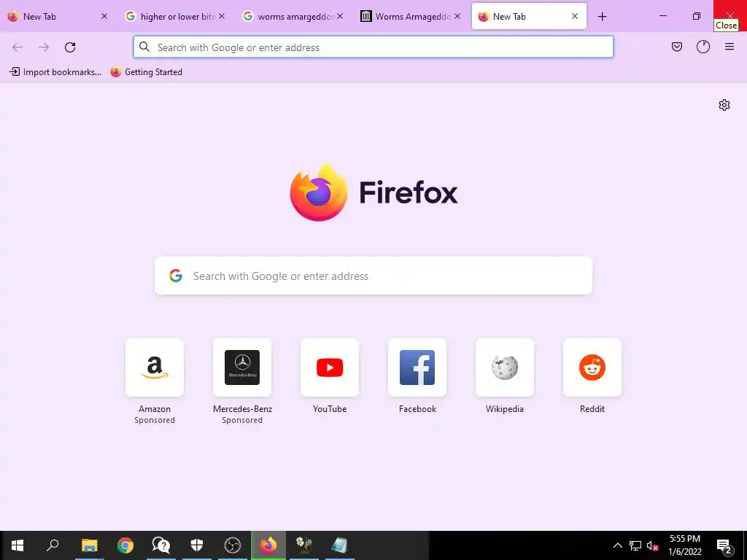Click the Firefox taskbar icon
The image size is (747, 560).
268,545
